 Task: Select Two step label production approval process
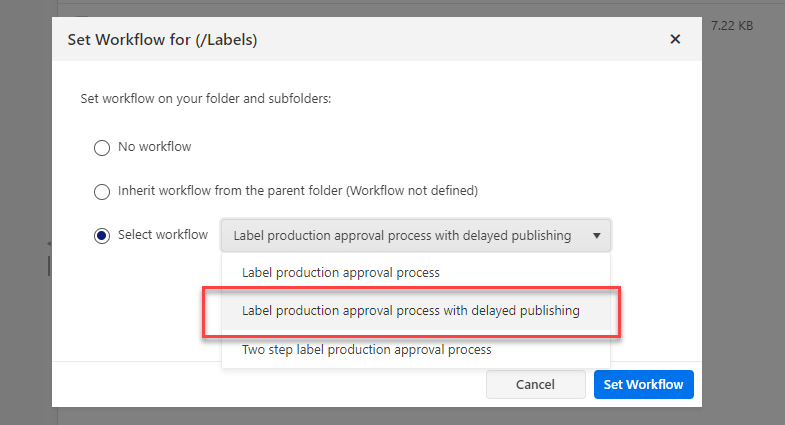[366, 350]
